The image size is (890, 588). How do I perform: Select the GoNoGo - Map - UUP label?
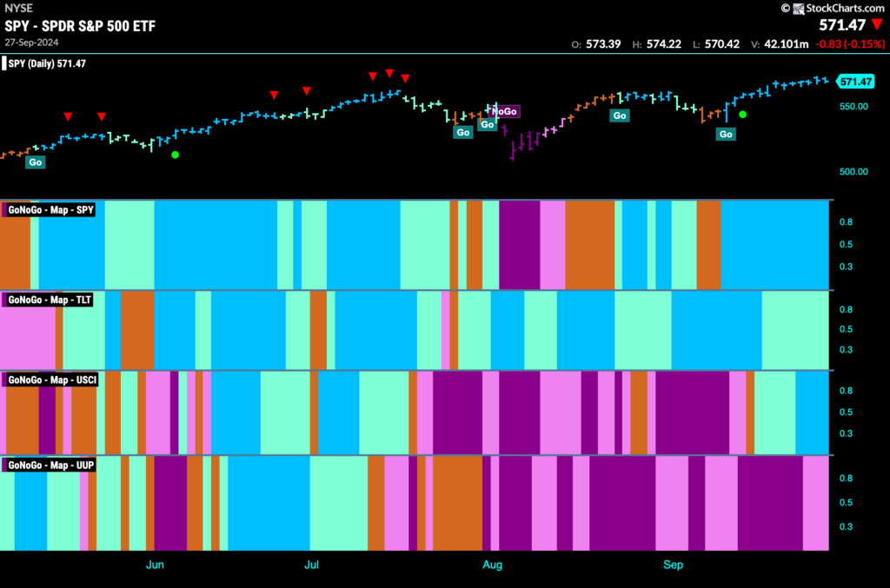tap(50, 465)
